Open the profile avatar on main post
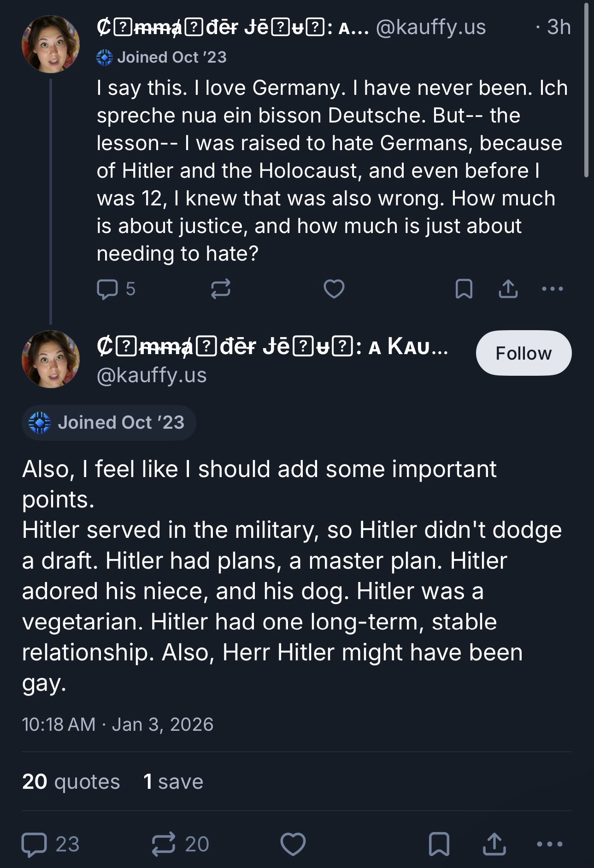 pyautogui.click(x=51, y=359)
